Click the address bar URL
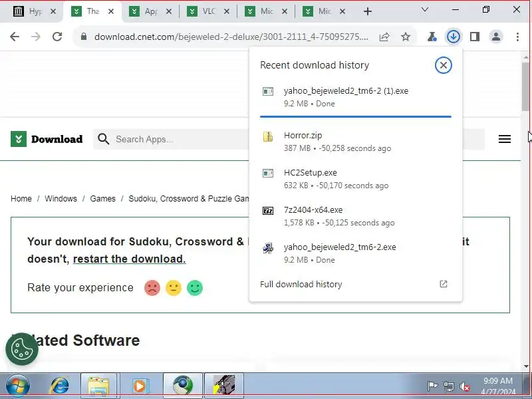 pyautogui.click(x=231, y=37)
